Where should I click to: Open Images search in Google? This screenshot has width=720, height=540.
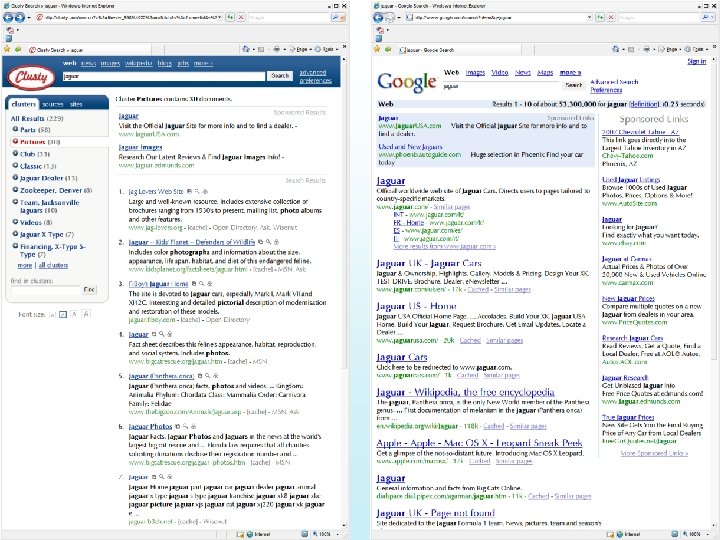475,73
